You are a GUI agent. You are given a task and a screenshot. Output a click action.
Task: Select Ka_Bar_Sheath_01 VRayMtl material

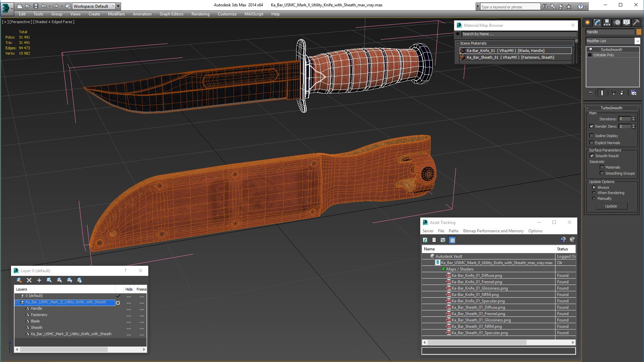(516, 57)
